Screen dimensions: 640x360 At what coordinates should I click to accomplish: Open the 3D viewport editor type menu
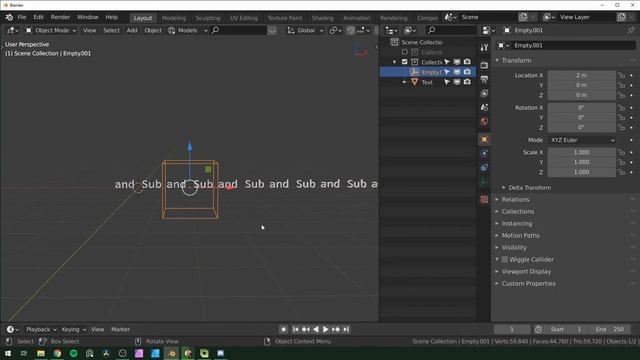12,30
